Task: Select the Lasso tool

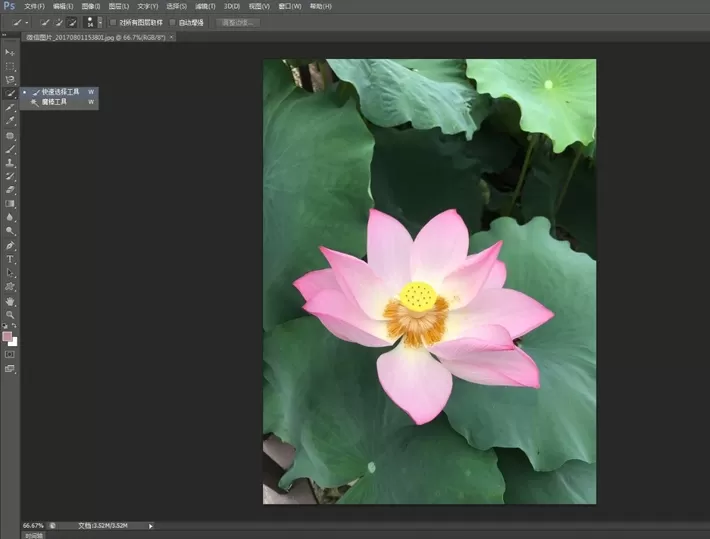Action: coord(10,80)
